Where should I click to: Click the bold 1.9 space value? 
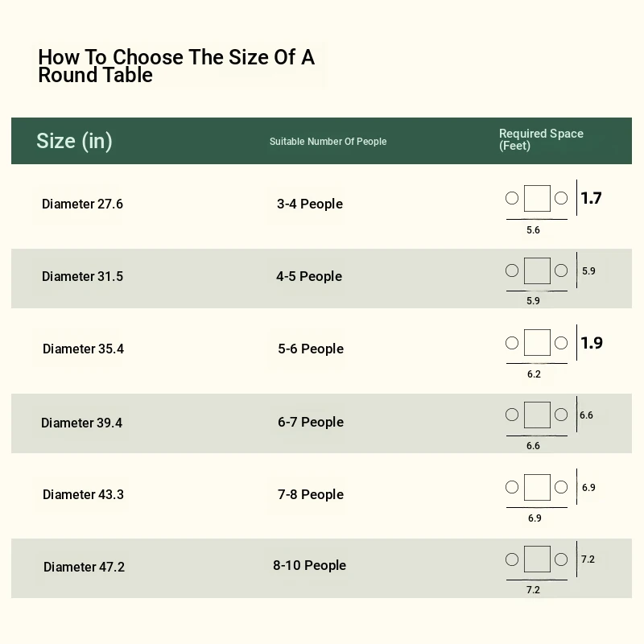click(592, 343)
